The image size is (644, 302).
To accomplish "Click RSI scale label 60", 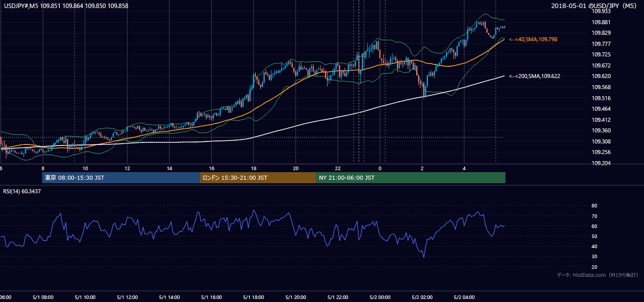I will pos(595,226).
